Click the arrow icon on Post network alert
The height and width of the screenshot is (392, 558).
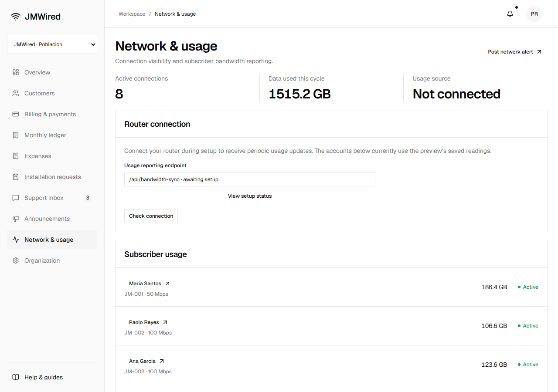coord(539,52)
